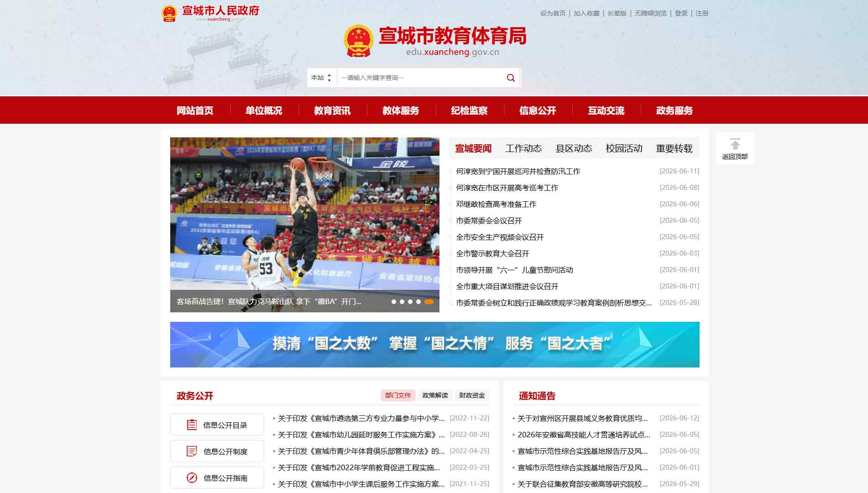Click the 信息公开制度 button

pyautogui.click(x=217, y=451)
